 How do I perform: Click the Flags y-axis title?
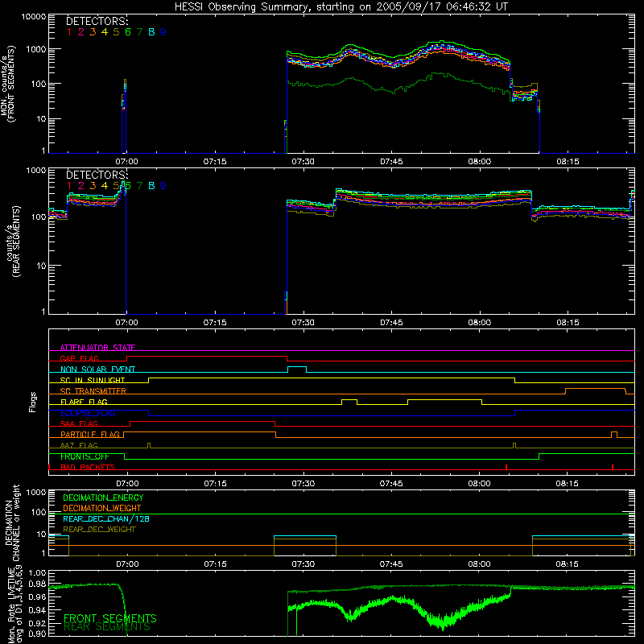click(33, 402)
